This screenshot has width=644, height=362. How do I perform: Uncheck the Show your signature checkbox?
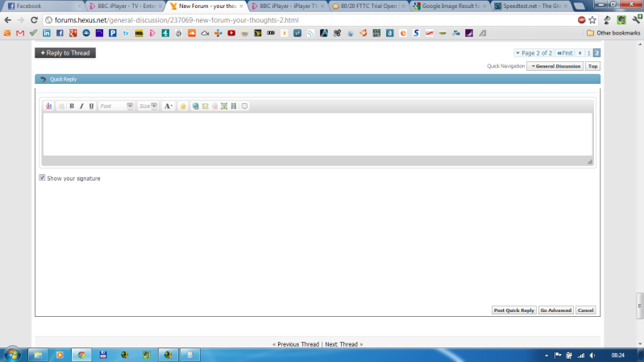coord(42,178)
